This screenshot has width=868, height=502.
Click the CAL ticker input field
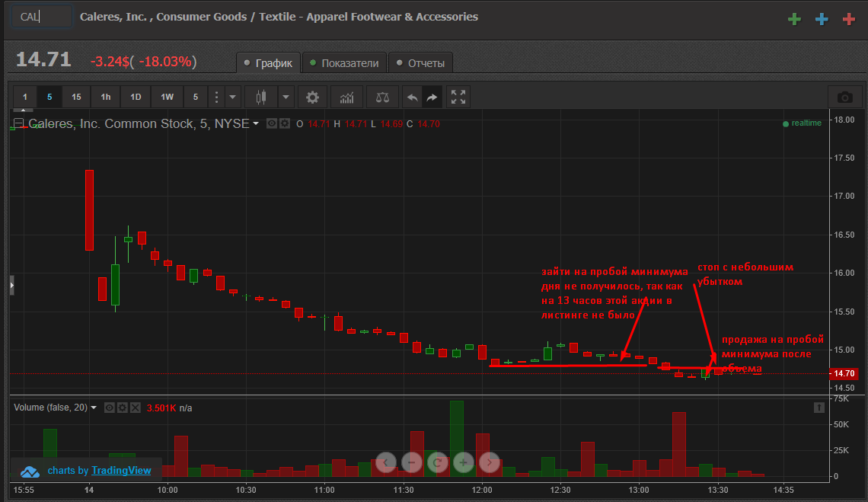pyautogui.click(x=42, y=17)
